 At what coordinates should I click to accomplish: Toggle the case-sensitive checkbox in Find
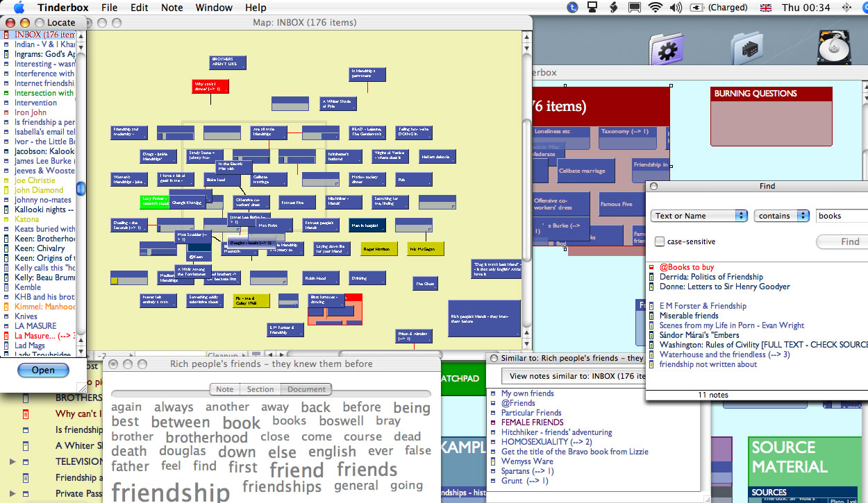(x=660, y=241)
